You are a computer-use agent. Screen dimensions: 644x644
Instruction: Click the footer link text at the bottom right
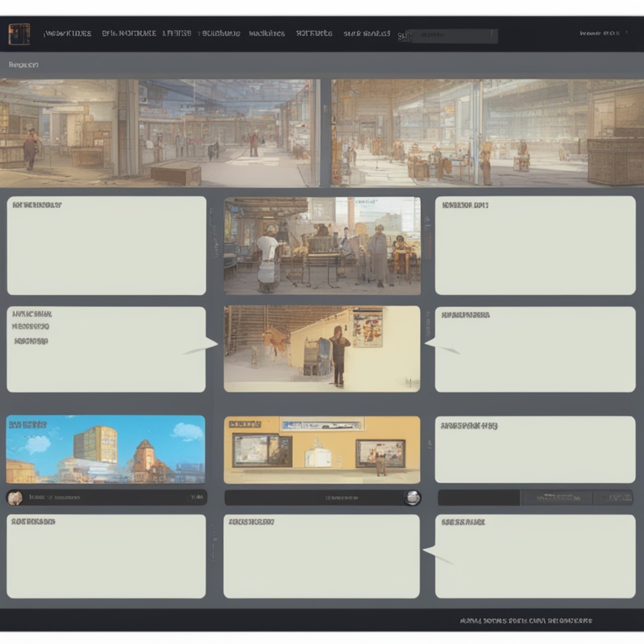[x=526, y=621]
